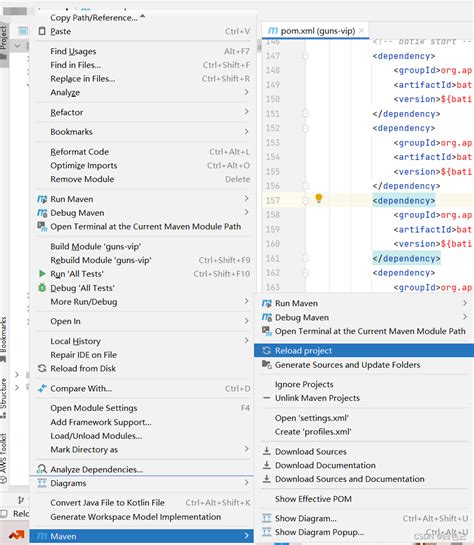Click the Compare With diff icon
Image resolution: width=474 pixels, height=545 pixels.
point(42,388)
